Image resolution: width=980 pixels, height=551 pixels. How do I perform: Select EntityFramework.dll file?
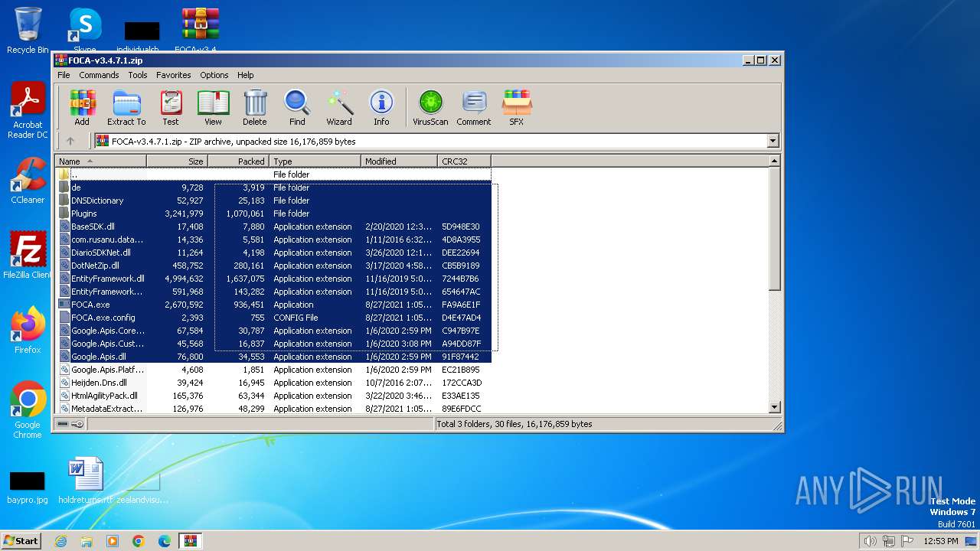[273, 279]
